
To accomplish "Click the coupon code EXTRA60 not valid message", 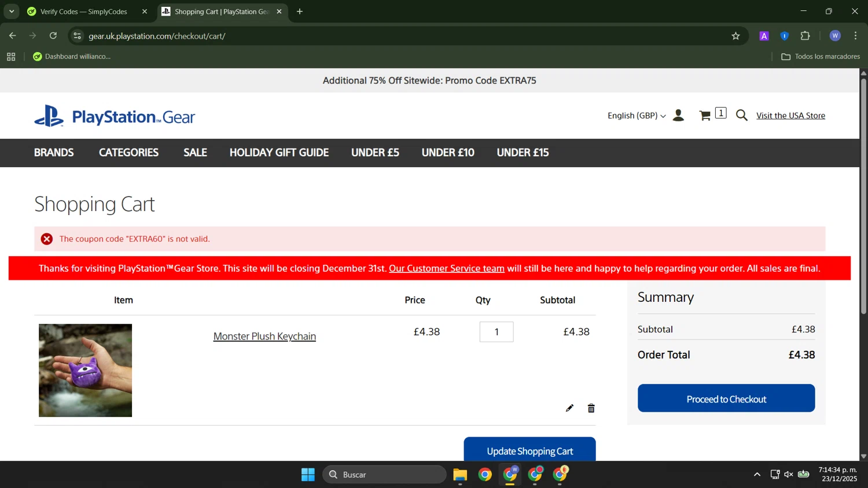I will pos(135,239).
